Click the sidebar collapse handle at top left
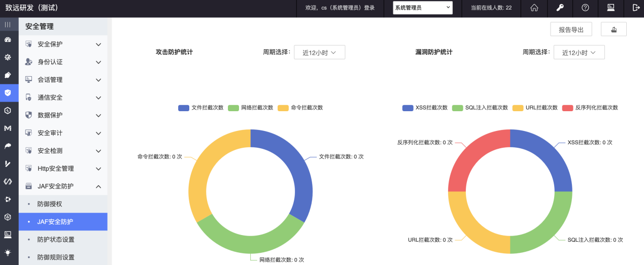644x265 pixels. pos(8,24)
